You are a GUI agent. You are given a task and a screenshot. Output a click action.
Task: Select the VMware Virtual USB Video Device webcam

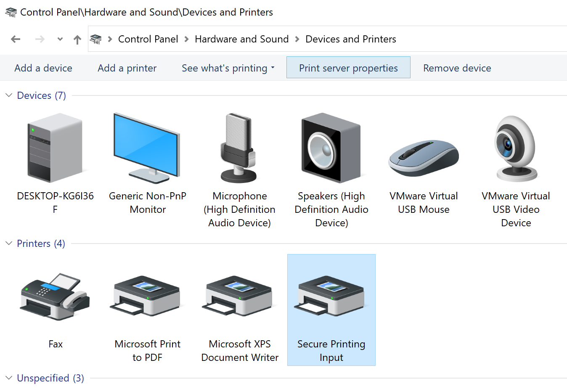click(516, 148)
